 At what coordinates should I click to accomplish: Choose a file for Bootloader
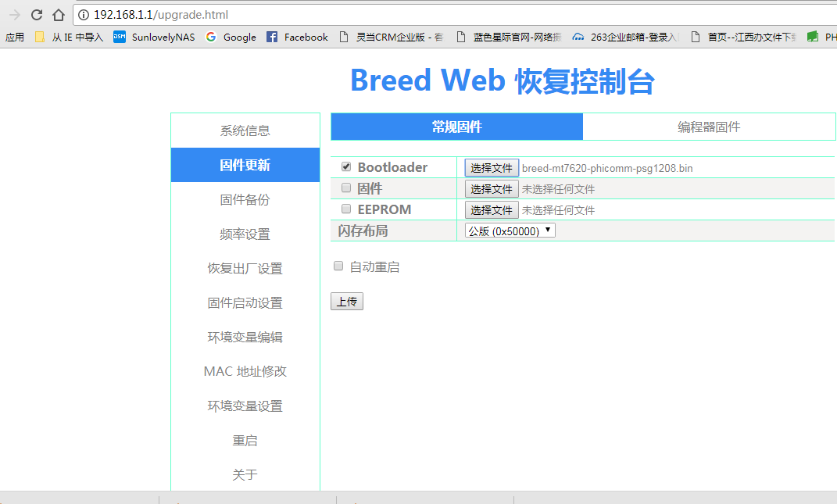[492, 167]
